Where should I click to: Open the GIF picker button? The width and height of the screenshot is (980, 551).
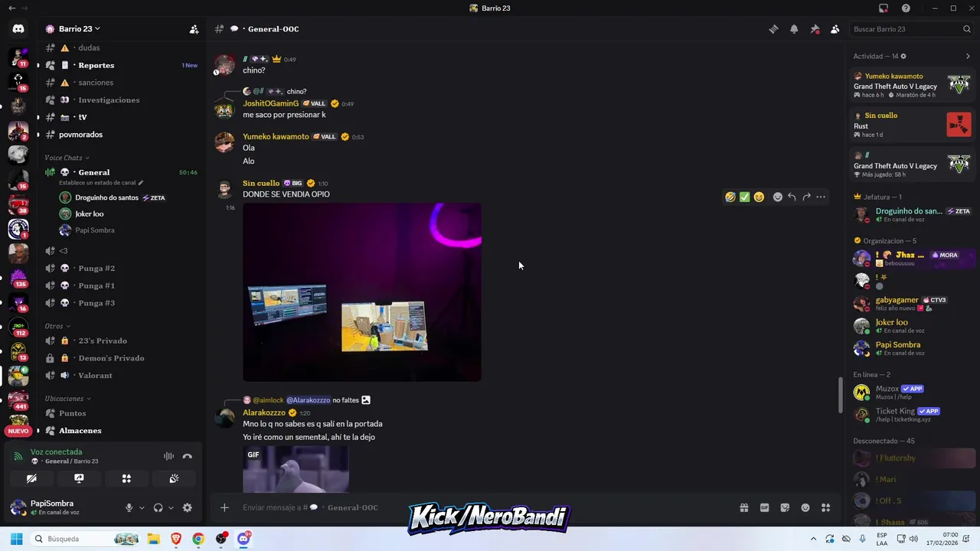[x=764, y=507]
